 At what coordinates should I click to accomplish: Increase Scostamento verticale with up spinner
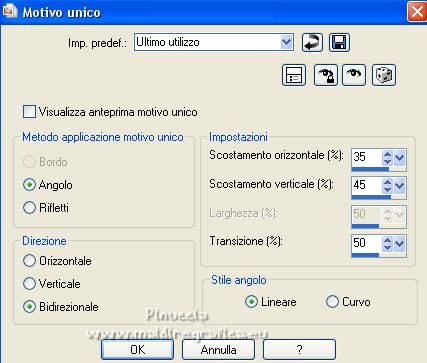387,182
